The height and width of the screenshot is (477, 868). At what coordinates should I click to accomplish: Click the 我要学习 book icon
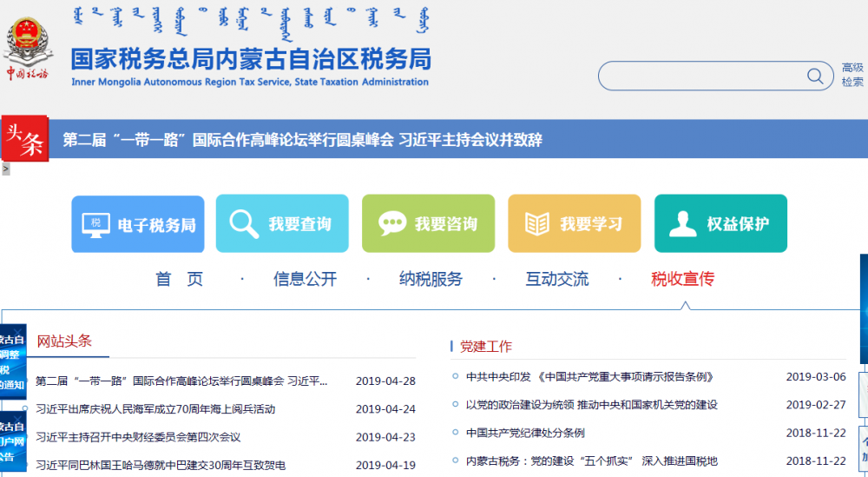click(537, 224)
